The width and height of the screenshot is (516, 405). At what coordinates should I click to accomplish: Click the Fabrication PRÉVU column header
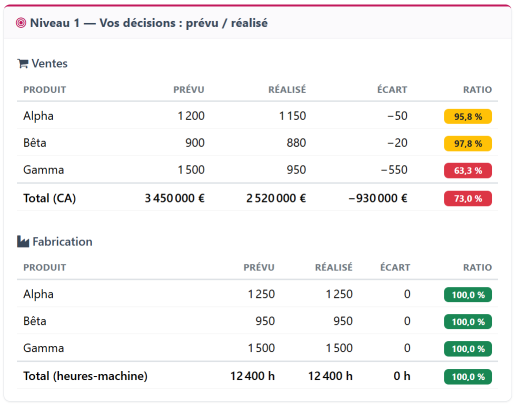pos(259,267)
